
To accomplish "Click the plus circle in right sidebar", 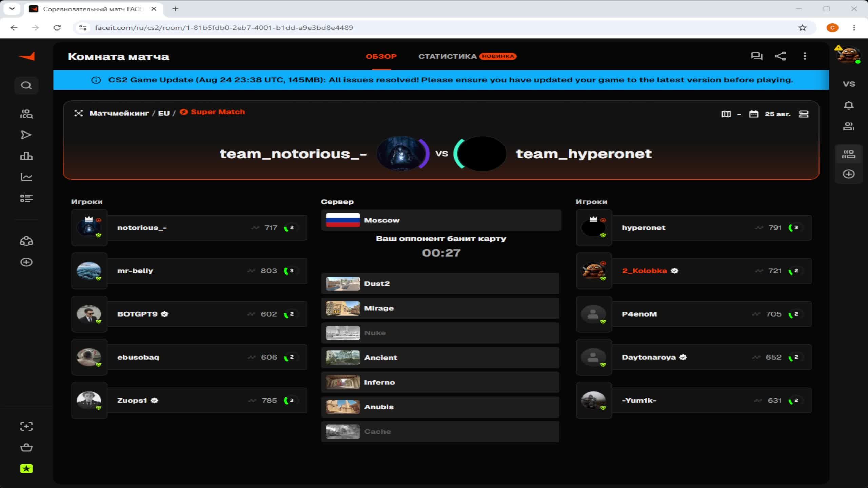I will [x=849, y=174].
